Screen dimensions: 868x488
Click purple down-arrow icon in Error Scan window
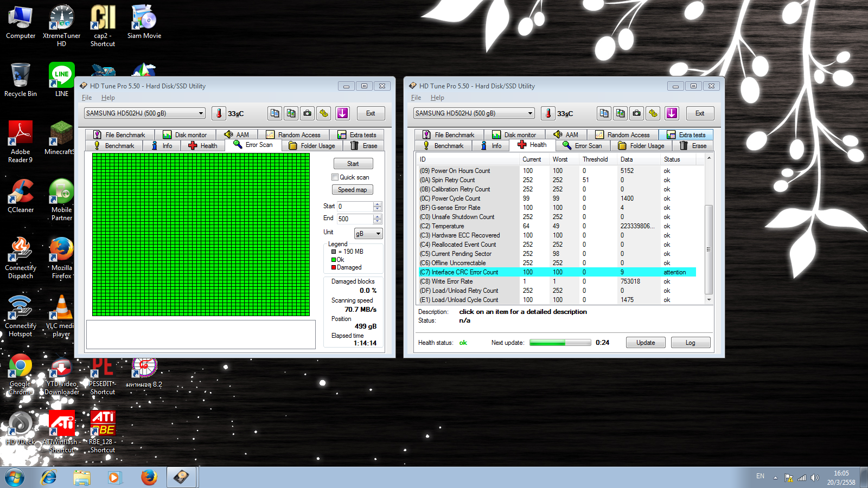coord(342,113)
